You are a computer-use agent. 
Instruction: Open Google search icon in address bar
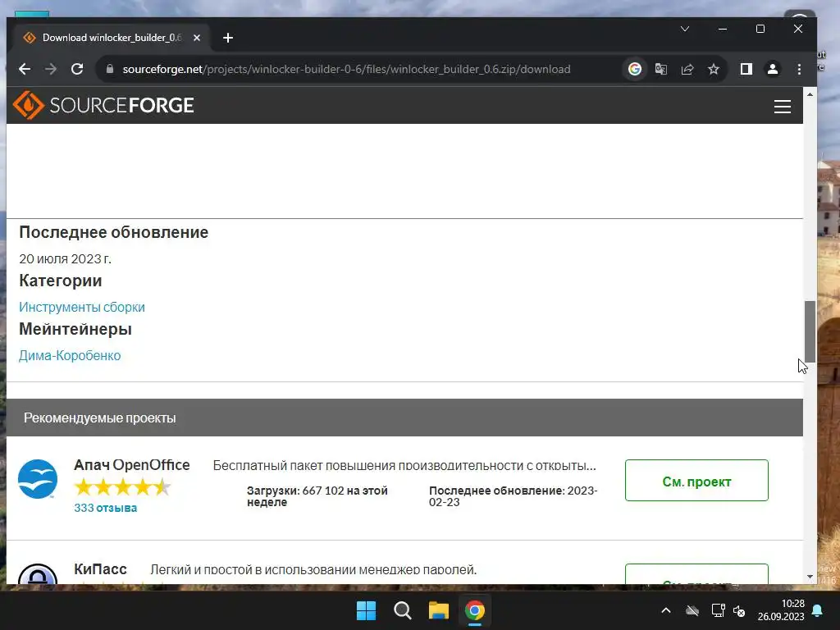pos(635,69)
